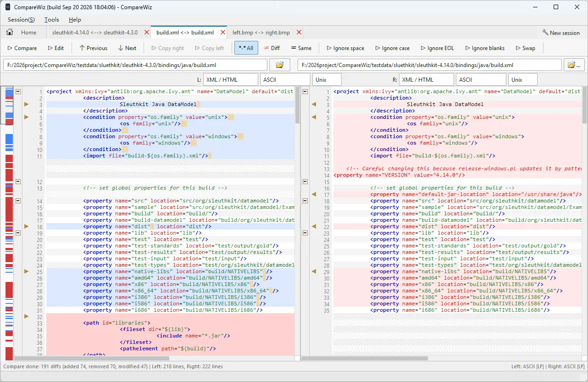Browse for the right file with folder icon
The width and height of the screenshot is (588, 382).
click(574, 65)
